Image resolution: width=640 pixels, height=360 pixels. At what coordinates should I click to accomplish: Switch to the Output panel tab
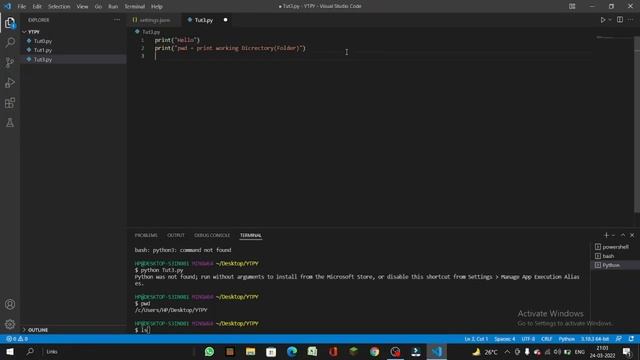pos(176,236)
